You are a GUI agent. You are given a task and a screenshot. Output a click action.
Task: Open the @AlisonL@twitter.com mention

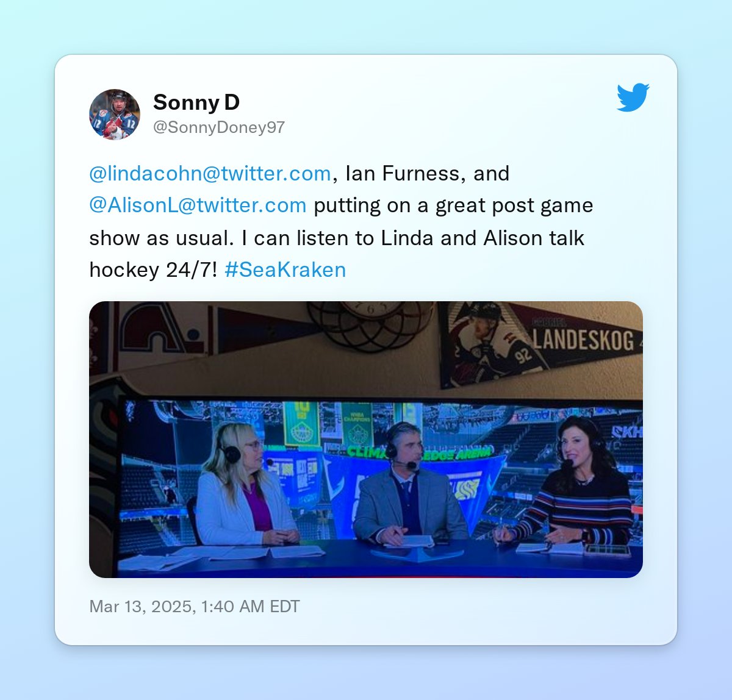click(x=198, y=205)
